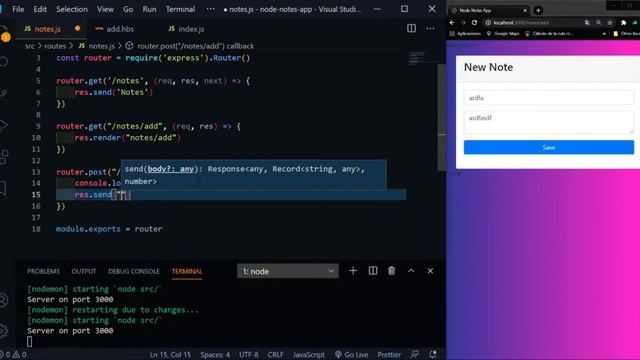Viewport: 640px width, 360px height.
Task: Click the CRLF end-of-line indicator
Action: [276, 355]
